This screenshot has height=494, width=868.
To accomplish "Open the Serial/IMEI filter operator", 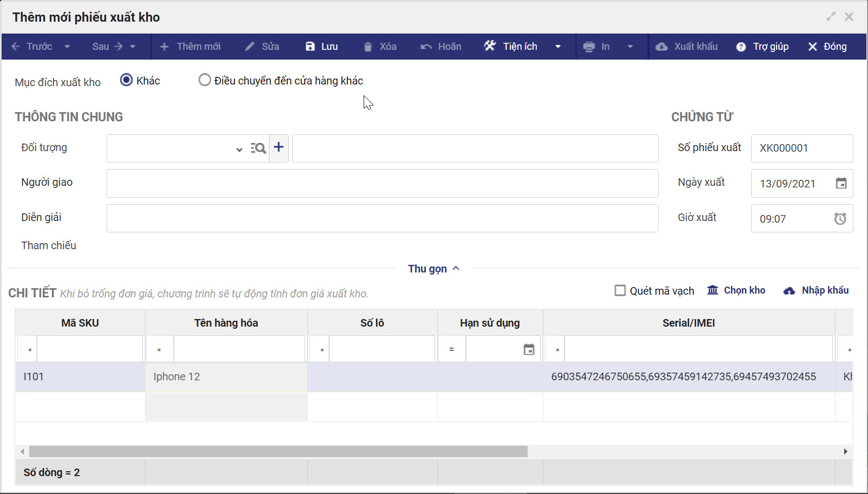I will coord(555,349).
